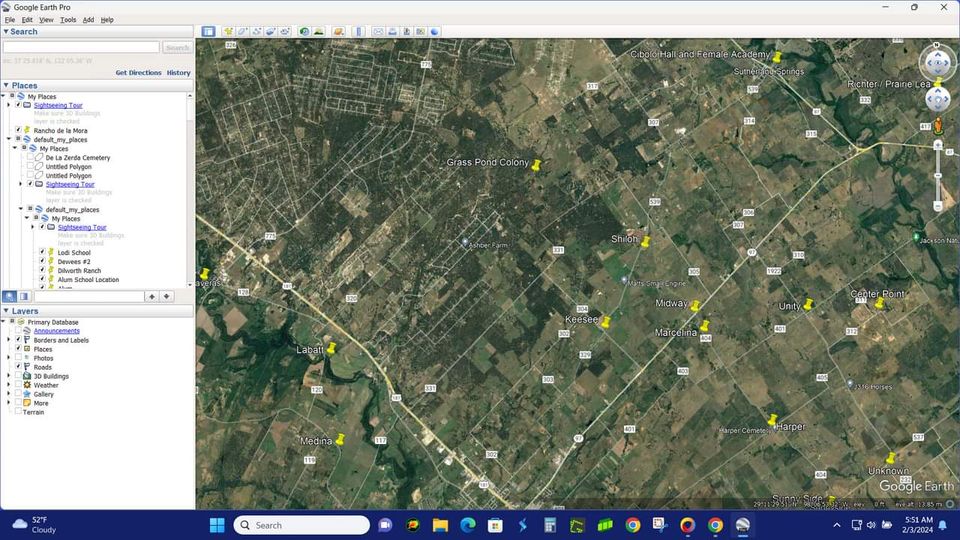The image size is (960, 540).
Task: Click the Announcements layer link
Action: [x=56, y=331]
